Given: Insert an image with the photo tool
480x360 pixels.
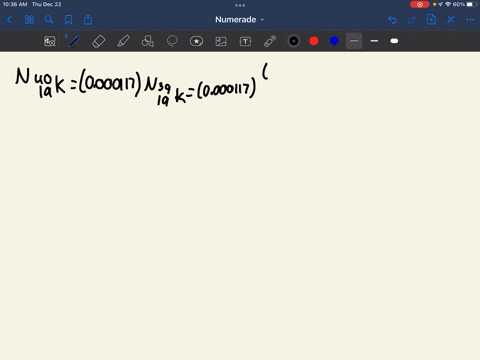Looking at the screenshot, I should tap(221, 41).
